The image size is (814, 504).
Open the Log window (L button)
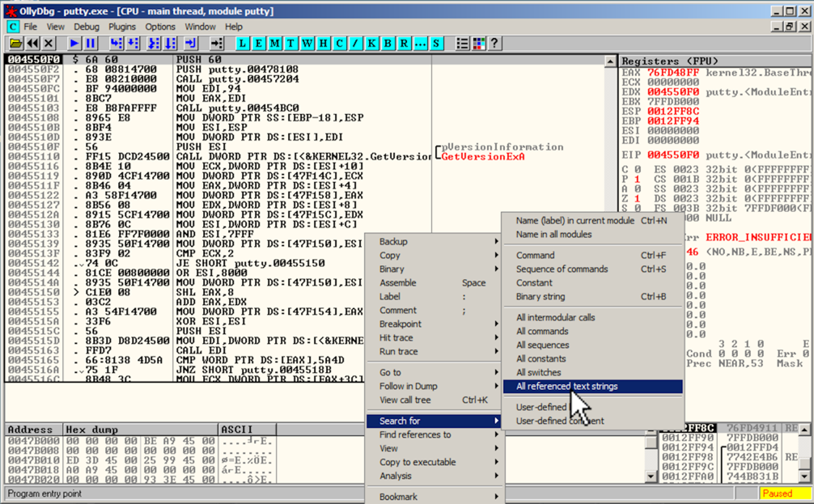(244, 43)
